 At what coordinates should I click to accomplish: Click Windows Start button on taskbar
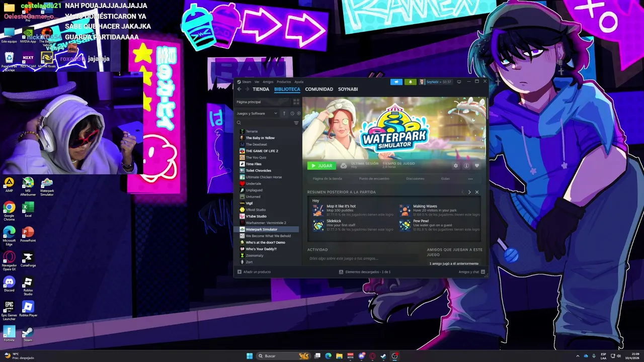tap(250, 356)
